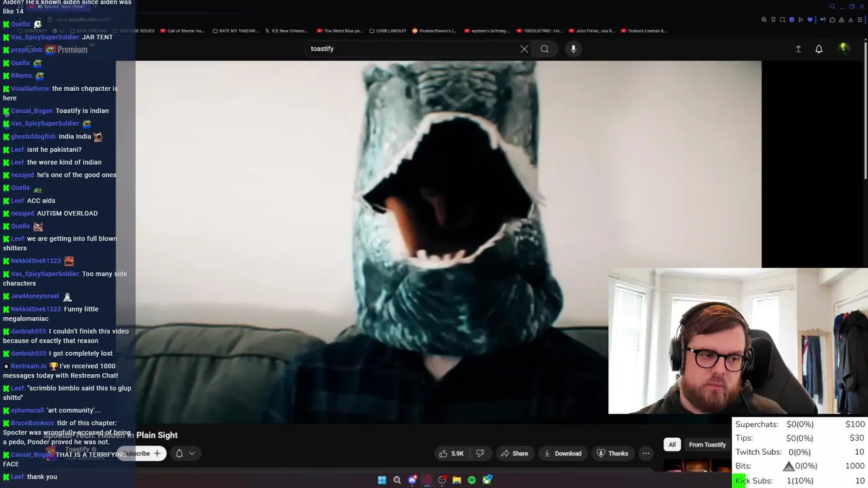868x488 pixels.
Task: Open Graham Linehan bookmark
Action: (644, 30)
